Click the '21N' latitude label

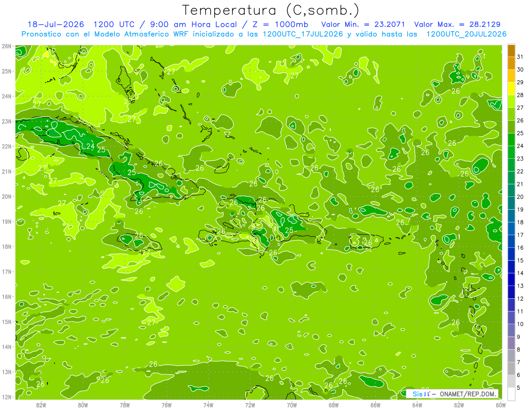coord(6,171)
